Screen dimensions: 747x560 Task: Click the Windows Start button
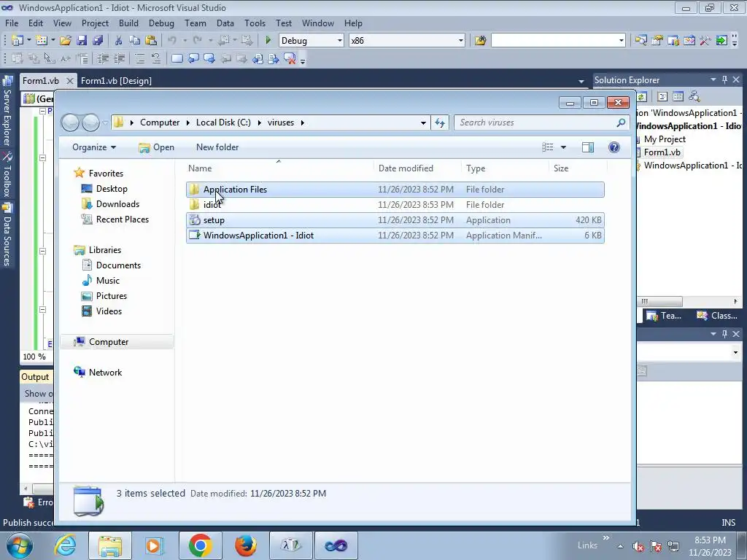point(19,545)
